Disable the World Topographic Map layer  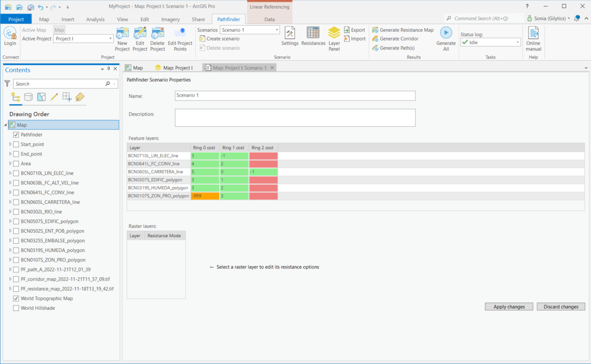(x=16, y=298)
